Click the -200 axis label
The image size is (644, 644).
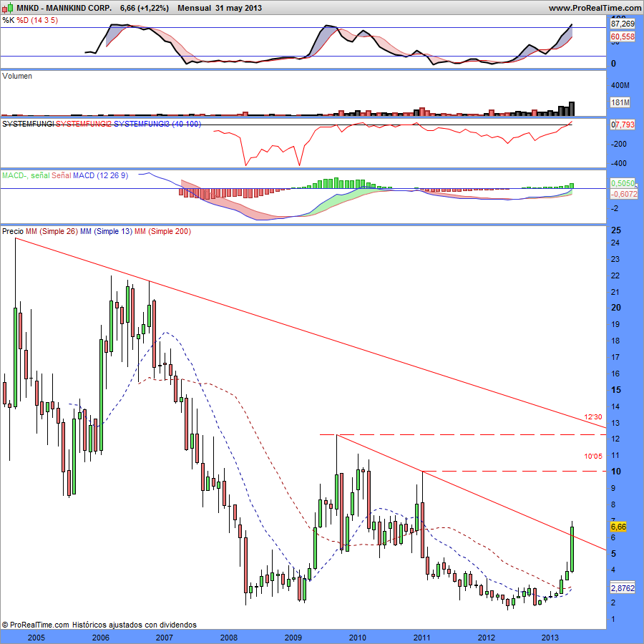619,144
